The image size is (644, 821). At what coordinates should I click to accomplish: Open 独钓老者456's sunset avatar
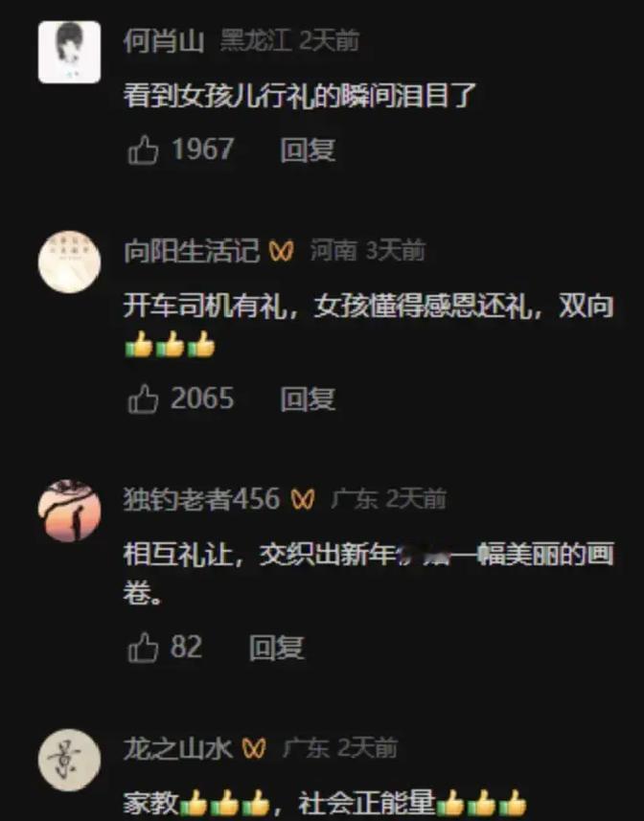click(x=70, y=511)
